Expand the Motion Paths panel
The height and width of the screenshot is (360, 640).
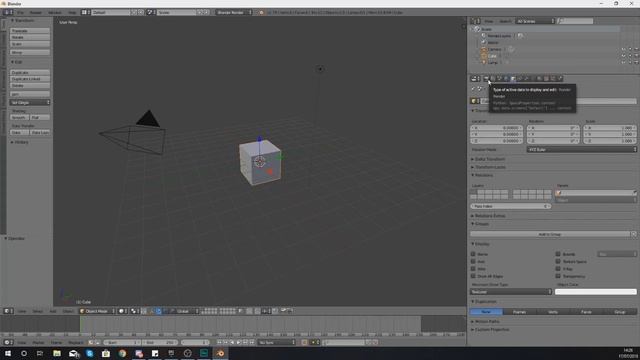(x=487, y=321)
